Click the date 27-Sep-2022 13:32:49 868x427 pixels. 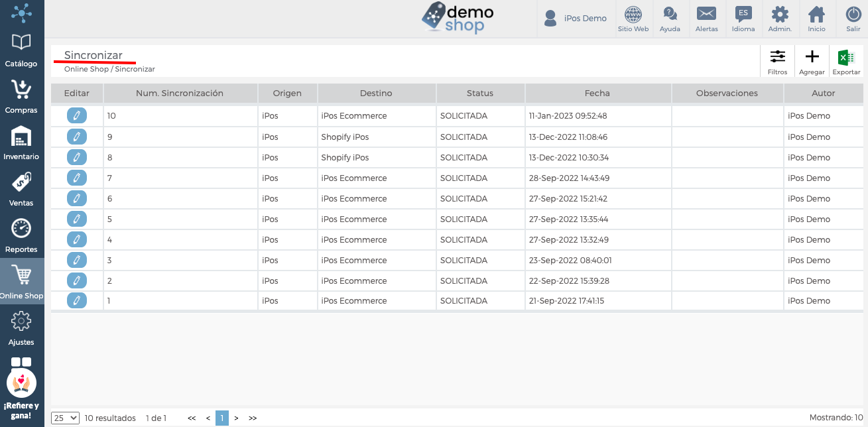click(x=568, y=239)
